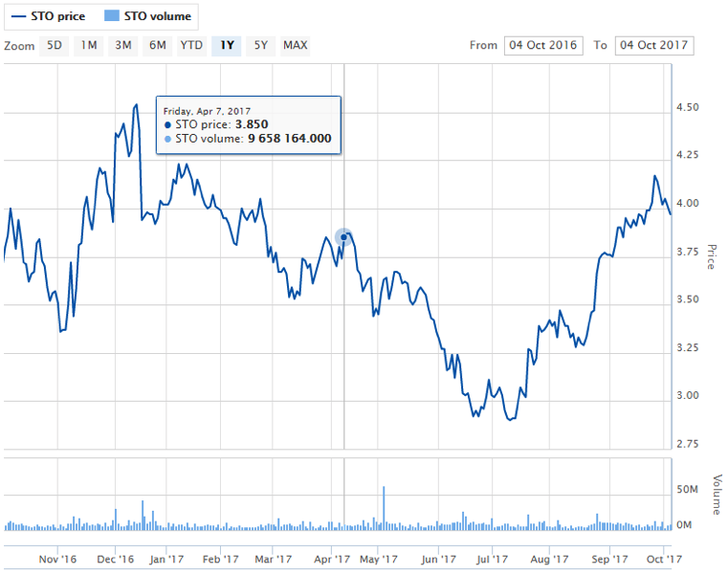The height and width of the screenshot is (575, 728).
Task: Edit the To date field
Action: [654, 45]
